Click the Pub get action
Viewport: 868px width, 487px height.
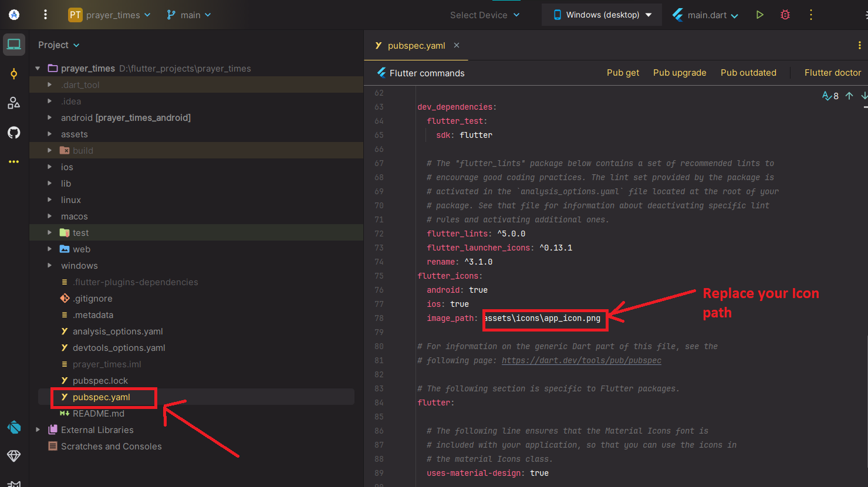click(x=623, y=73)
